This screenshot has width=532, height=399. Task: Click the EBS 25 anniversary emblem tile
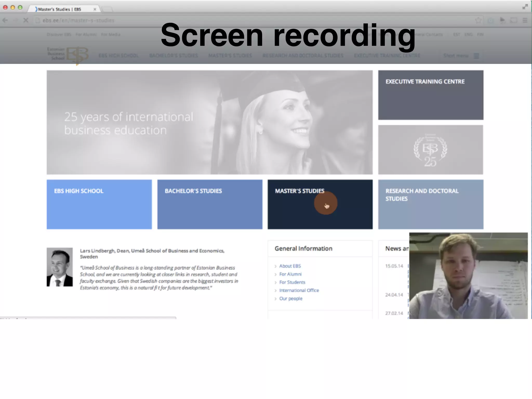431,150
